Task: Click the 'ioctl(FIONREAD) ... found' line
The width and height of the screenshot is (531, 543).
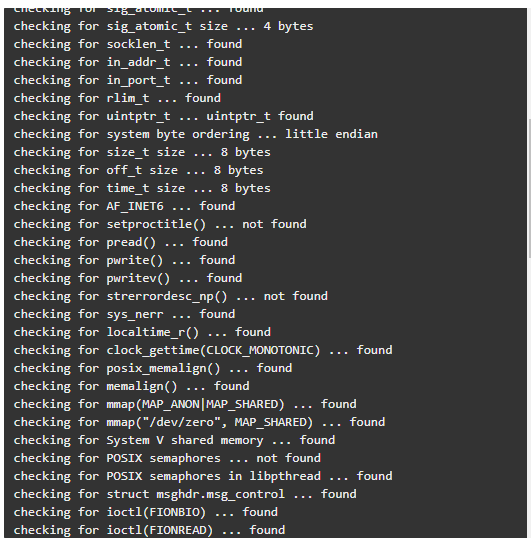Action: (x=149, y=531)
